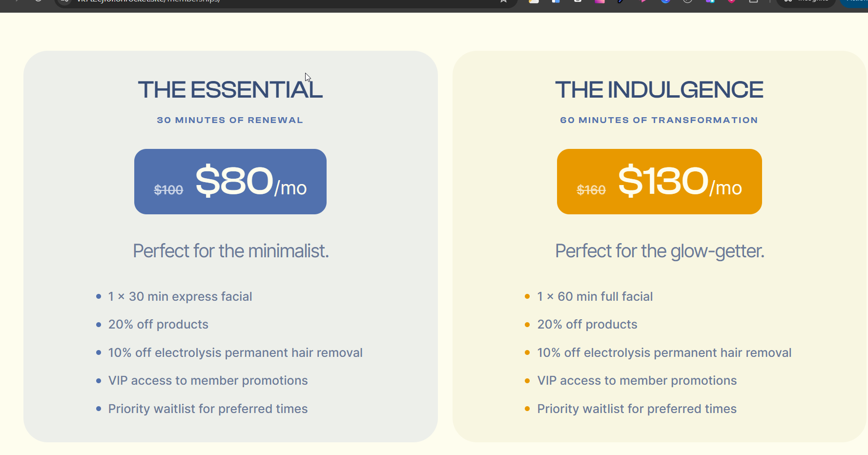Click electrolysis discount item in the Indulgence card
Viewport: 868px width, 455px height.
tap(664, 353)
